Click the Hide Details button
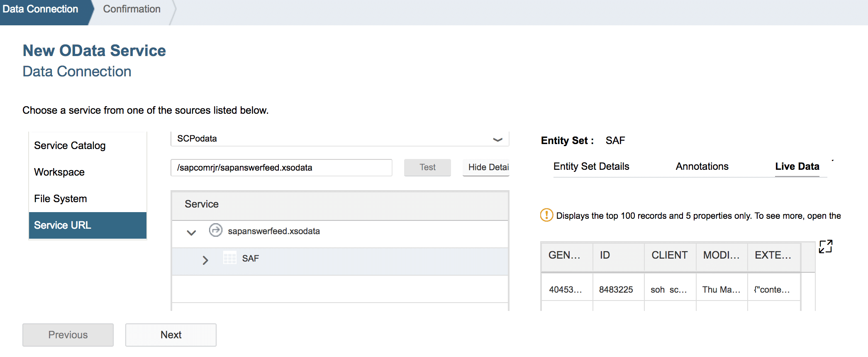868x357 pixels. pyautogui.click(x=486, y=167)
